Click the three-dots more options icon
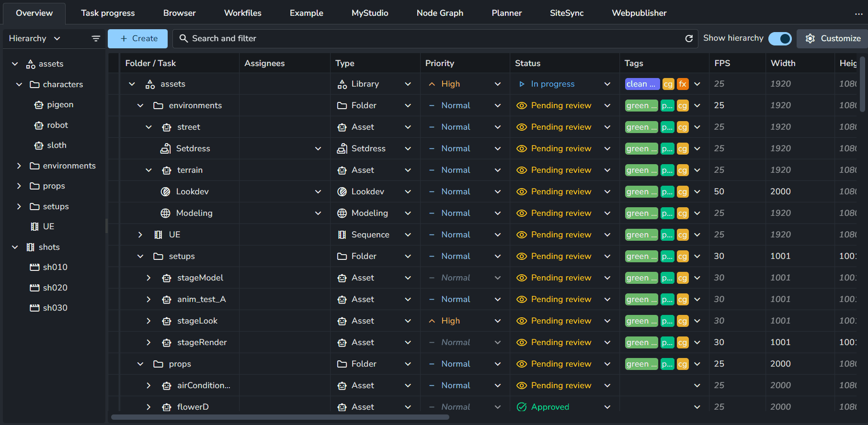This screenshot has height=425, width=868. (858, 13)
